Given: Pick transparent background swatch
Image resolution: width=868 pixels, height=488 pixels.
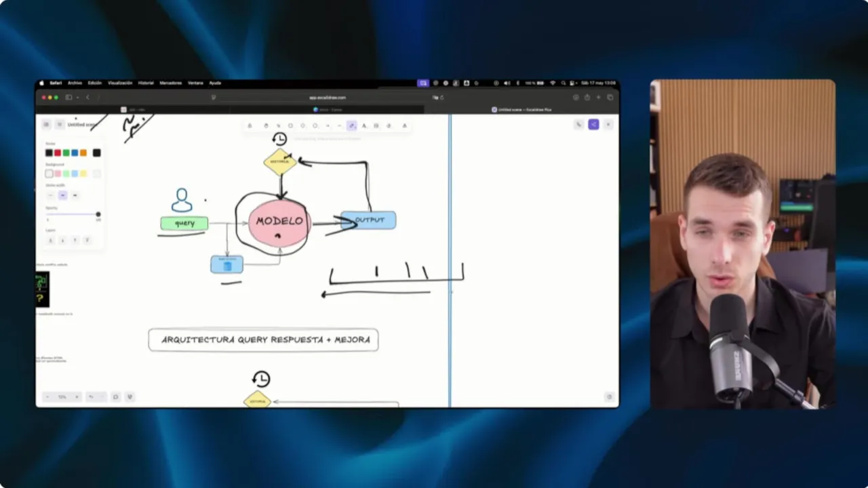Looking at the screenshot, I should point(49,174).
